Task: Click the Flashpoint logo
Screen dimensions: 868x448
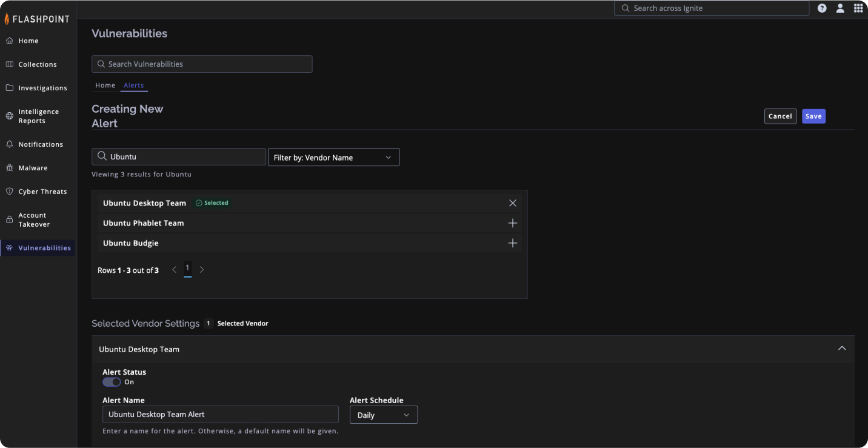Action: (37, 19)
